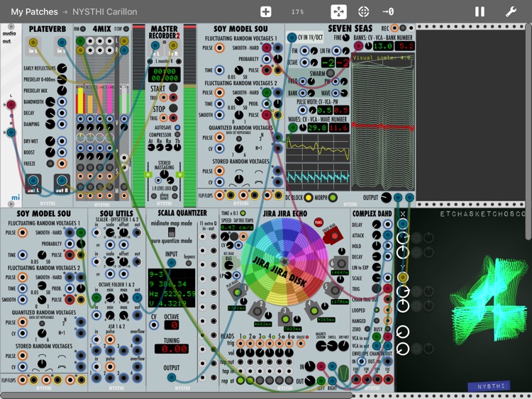The width and height of the screenshot is (532, 399).
Task: Click the 17% zoom readout in top bar
Action: pos(297,12)
